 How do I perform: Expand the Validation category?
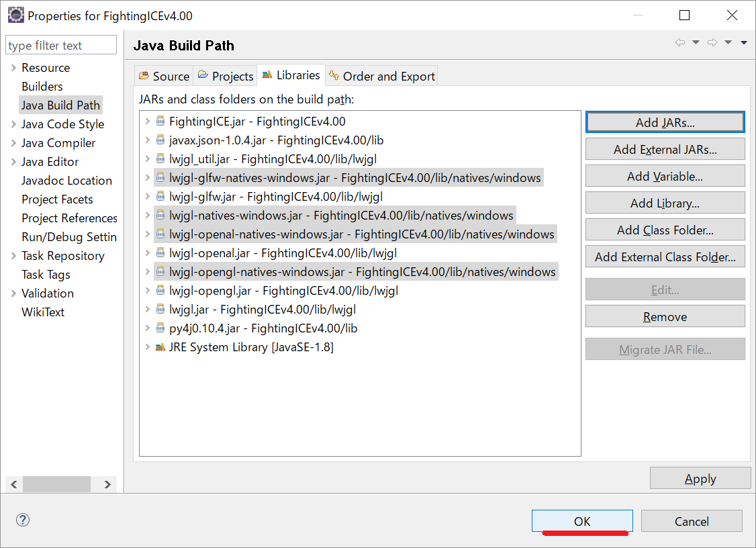(13, 293)
